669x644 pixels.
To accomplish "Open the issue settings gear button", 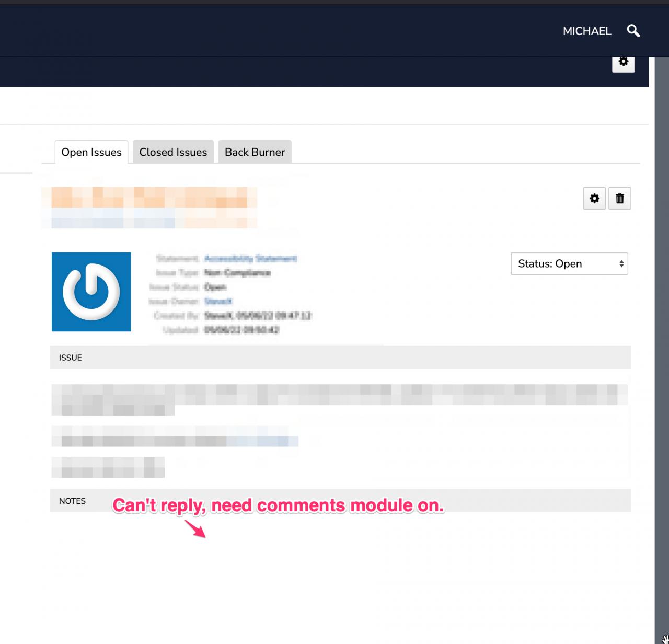I will [x=594, y=199].
